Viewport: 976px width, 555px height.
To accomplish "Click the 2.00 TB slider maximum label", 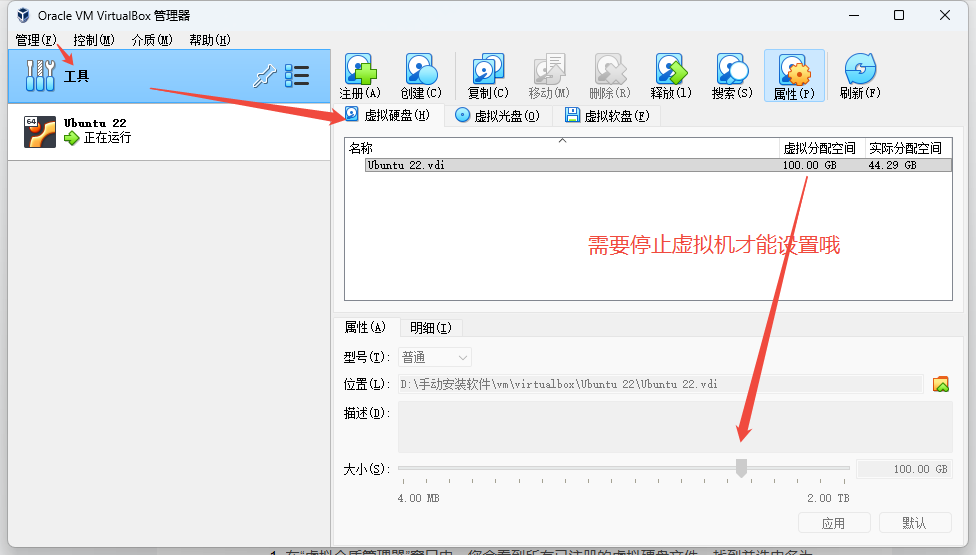I will 828,498.
